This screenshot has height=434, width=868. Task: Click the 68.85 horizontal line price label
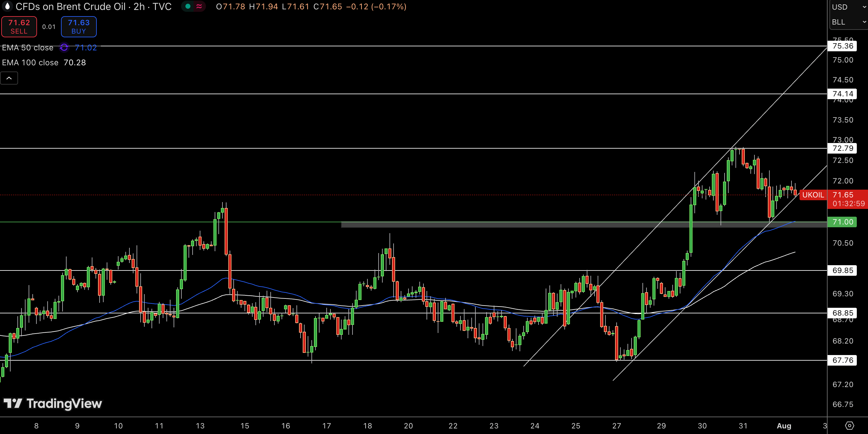coord(842,313)
